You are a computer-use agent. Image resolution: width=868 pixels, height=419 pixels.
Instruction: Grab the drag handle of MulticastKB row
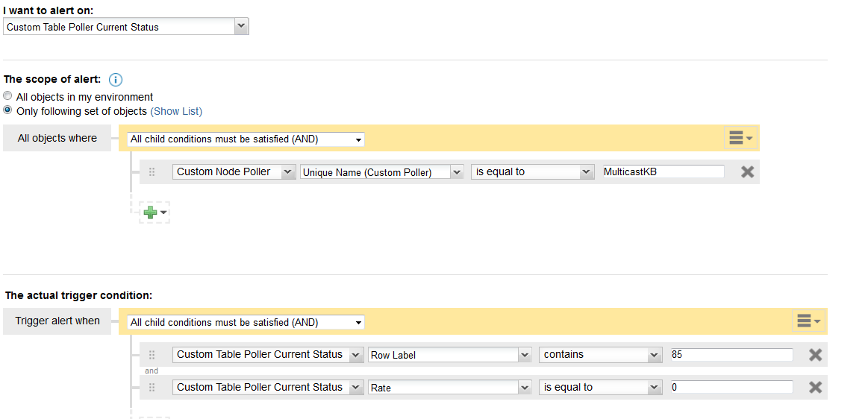[152, 172]
